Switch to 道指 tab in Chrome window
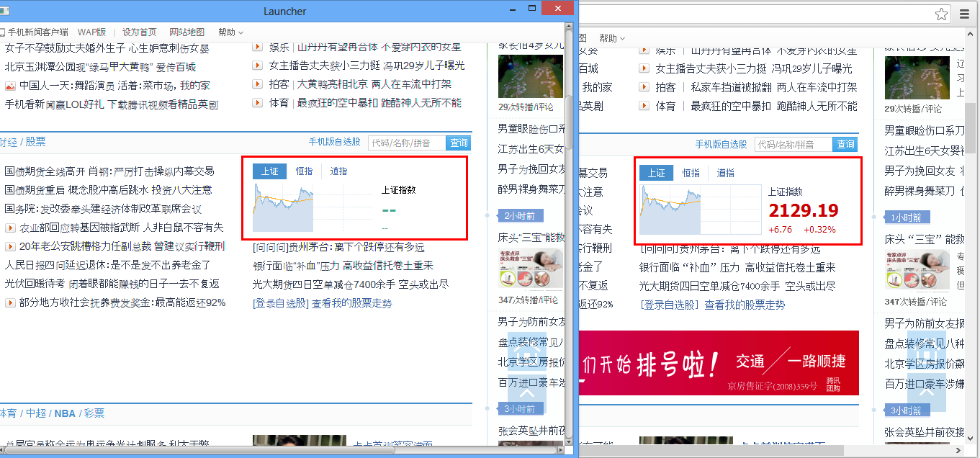Image resolution: width=980 pixels, height=458 pixels. 726,173
